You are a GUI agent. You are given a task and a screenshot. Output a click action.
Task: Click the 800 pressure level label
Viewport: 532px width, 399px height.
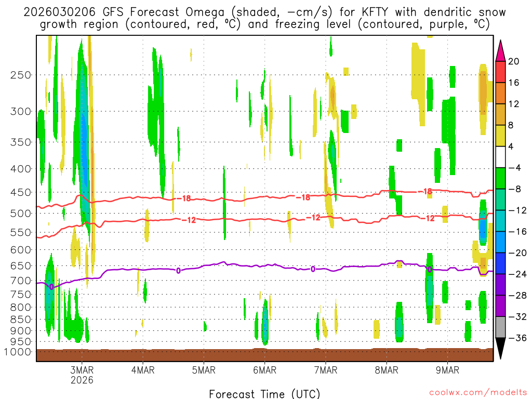coord(21,308)
